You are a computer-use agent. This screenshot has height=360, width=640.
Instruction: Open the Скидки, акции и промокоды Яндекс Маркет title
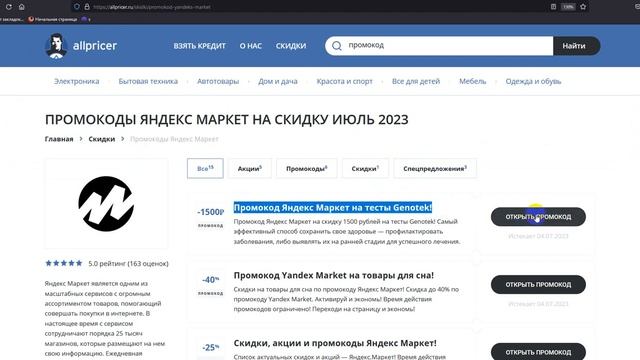[335, 343]
